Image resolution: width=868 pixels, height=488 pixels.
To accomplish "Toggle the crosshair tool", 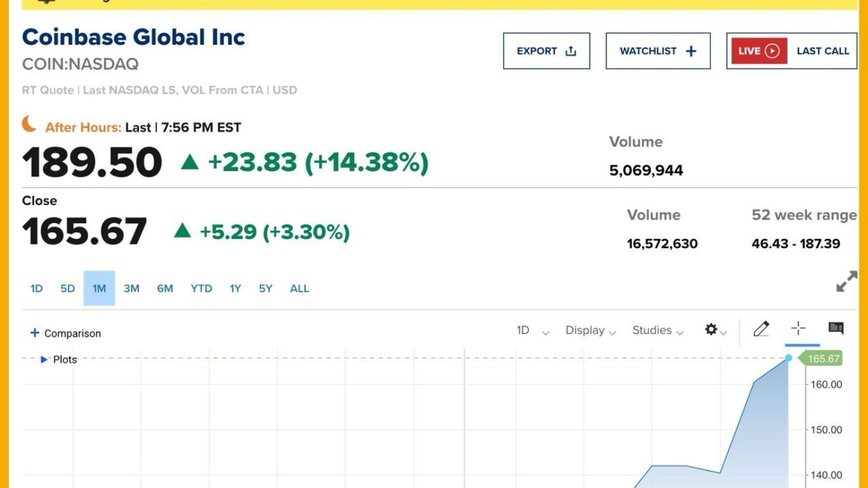I will coord(798,328).
